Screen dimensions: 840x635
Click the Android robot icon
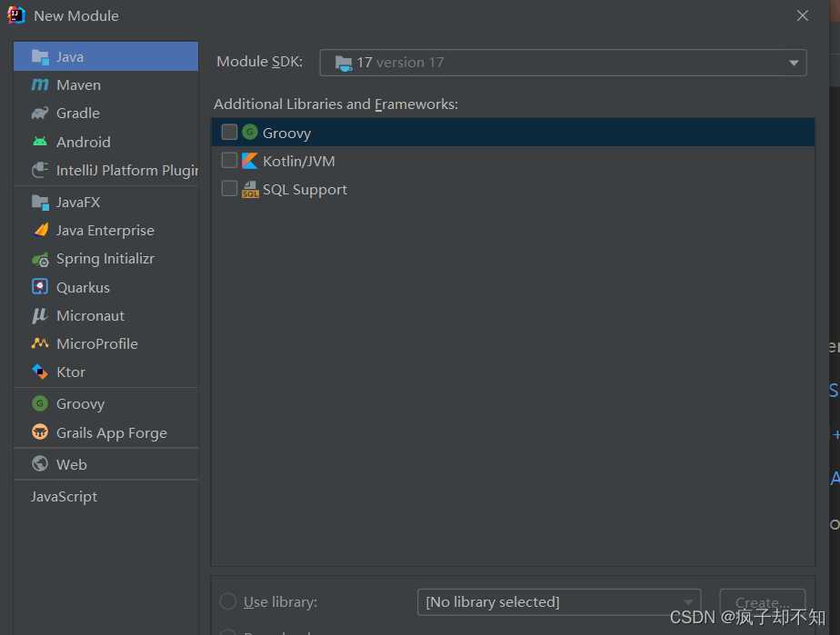(x=40, y=142)
